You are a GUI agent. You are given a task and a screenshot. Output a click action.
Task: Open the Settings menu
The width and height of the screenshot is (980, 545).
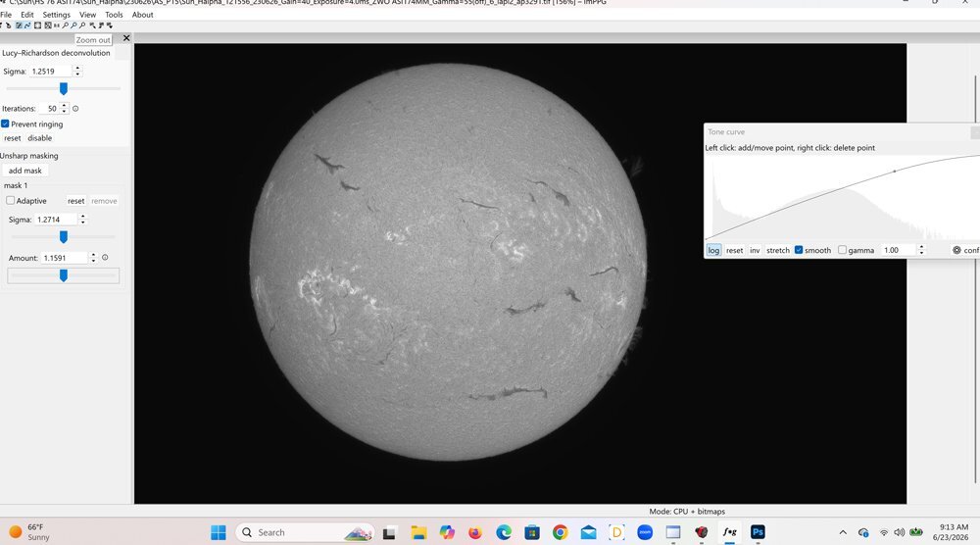(x=56, y=15)
